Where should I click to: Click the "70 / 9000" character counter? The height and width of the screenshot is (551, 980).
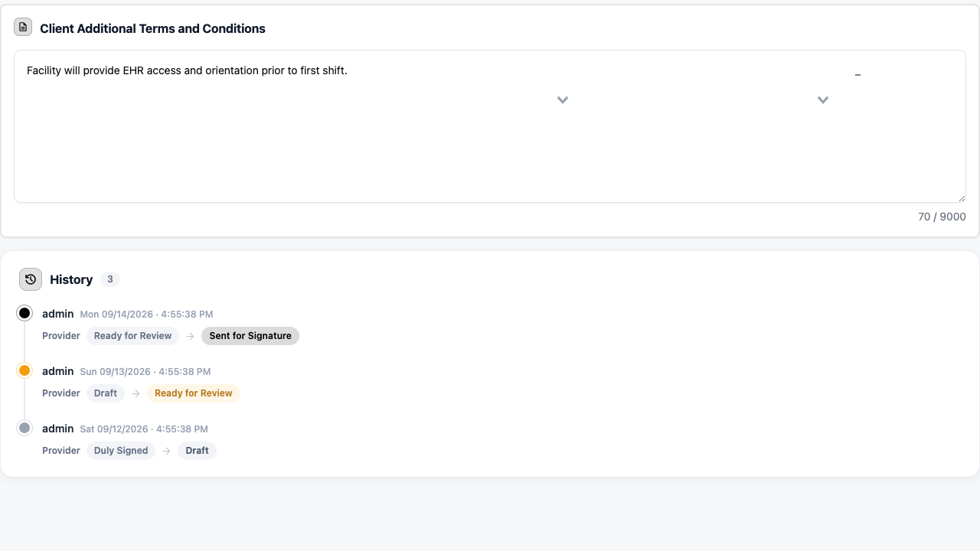pos(942,217)
